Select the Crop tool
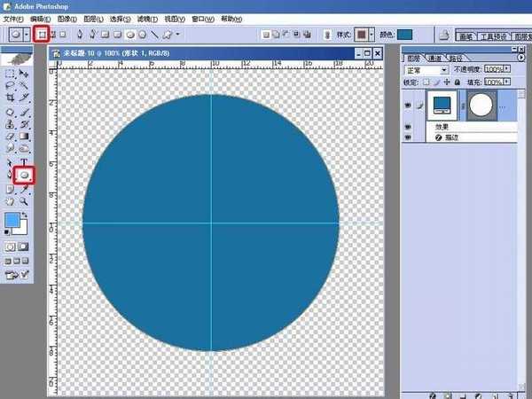 [11, 97]
